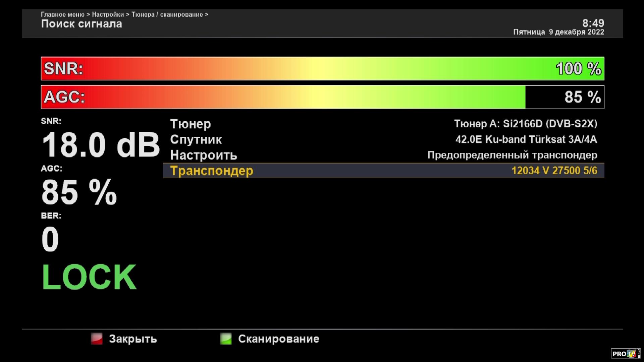644x362 pixels.
Task: Click the AGC signal bar
Action: click(x=322, y=97)
